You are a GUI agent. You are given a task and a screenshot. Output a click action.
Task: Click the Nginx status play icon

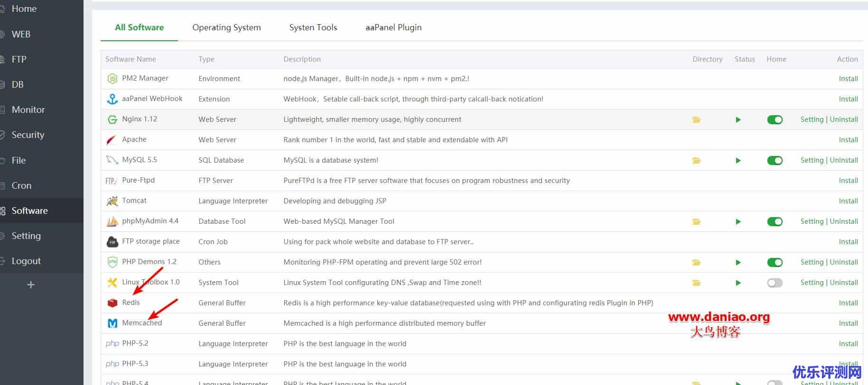point(738,120)
